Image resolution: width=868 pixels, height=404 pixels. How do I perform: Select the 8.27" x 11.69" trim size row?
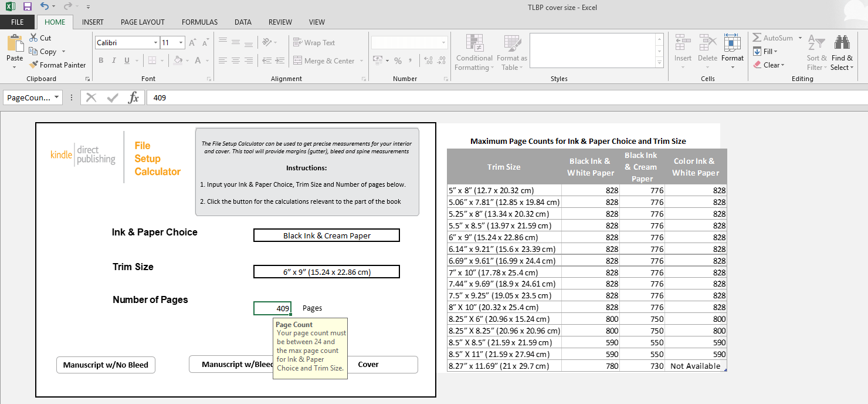(x=586, y=366)
